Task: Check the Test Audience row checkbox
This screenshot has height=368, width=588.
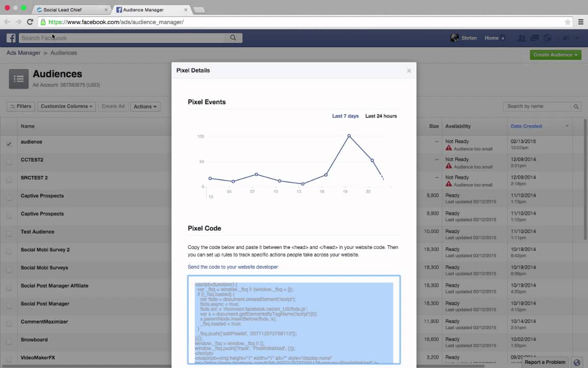Action: (x=9, y=234)
